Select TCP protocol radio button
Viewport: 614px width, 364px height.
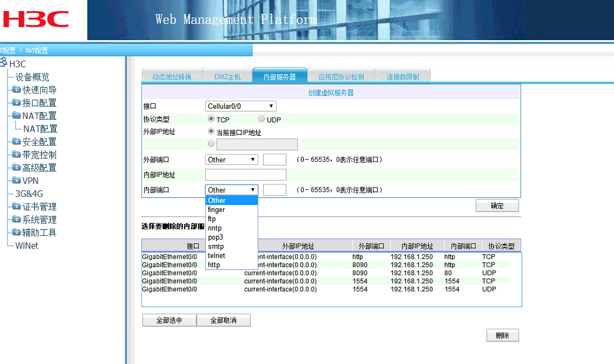pos(211,118)
